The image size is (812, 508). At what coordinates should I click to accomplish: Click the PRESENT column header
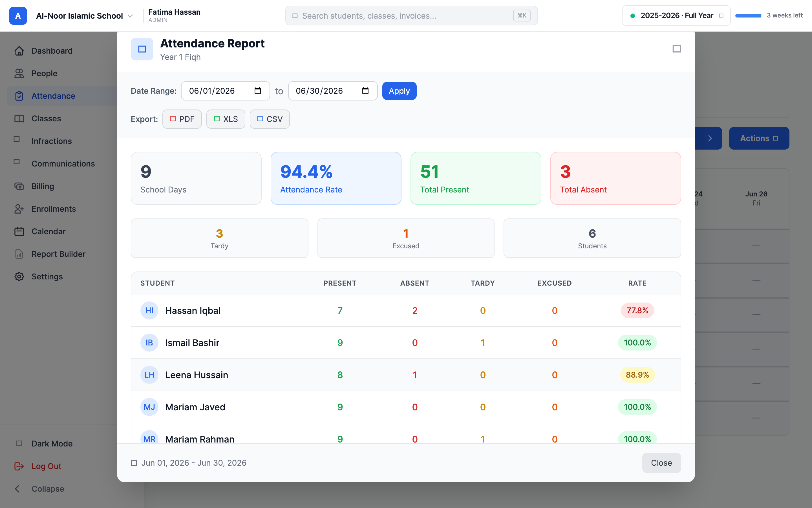[340, 283]
